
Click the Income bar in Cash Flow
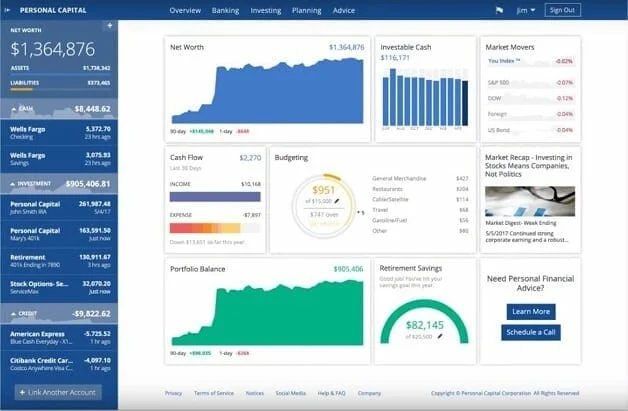tap(215, 197)
